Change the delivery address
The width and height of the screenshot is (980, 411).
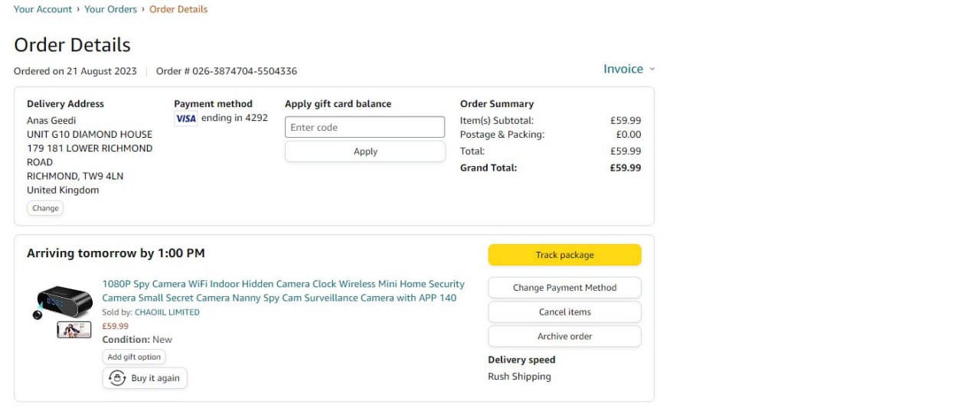(x=45, y=208)
